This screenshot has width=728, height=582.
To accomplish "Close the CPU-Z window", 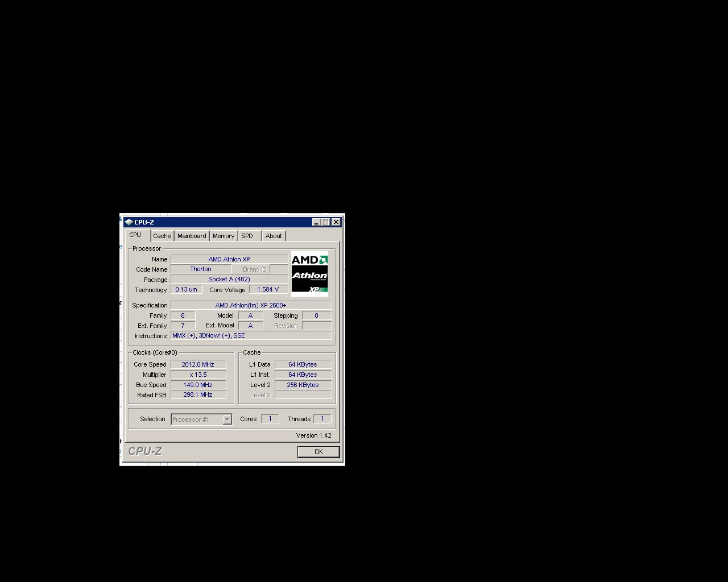I will 336,222.
